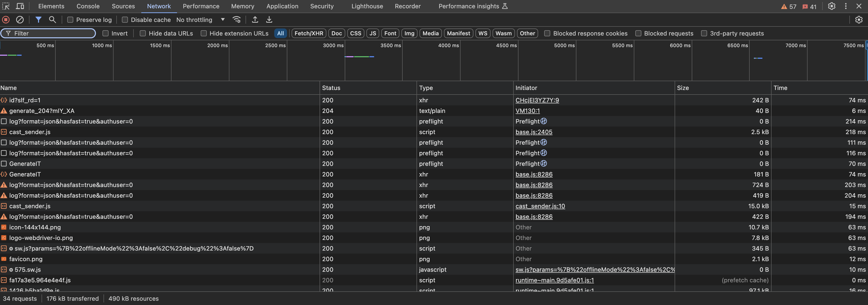Open the network conditions wifi icon

point(236,20)
